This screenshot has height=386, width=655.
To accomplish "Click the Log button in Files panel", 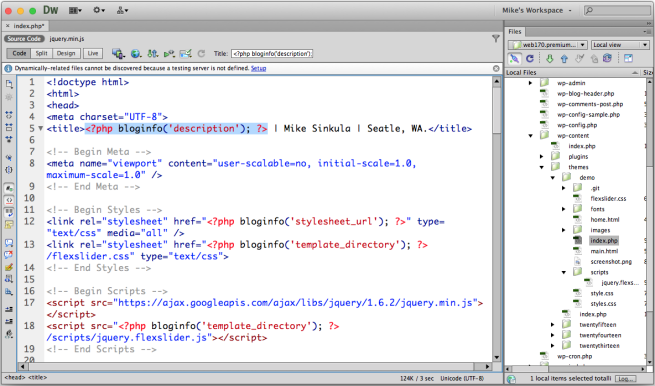I will (625, 378).
